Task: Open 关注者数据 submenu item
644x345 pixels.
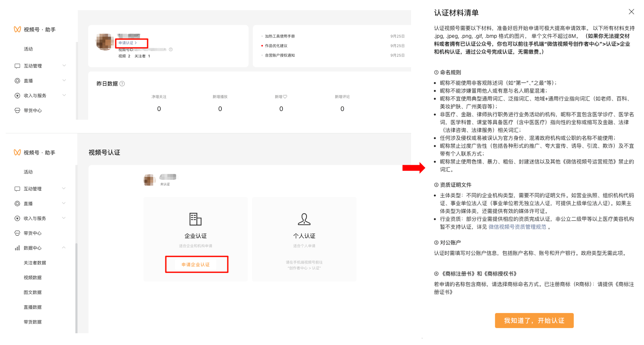Action: pyautogui.click(x=35, y=263)
